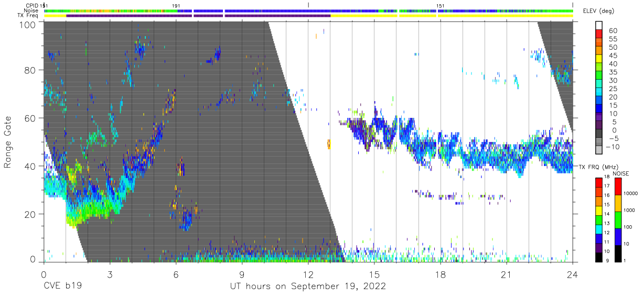This screenshot has height=297, width=644.
Task: Click the y-axis range gate label '80'
Action: [x=30, y=70]
